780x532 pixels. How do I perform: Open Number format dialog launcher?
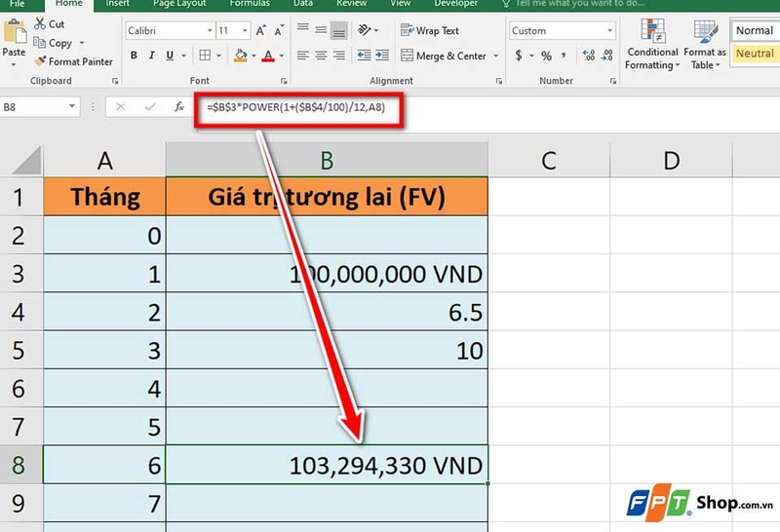point(613,81)
